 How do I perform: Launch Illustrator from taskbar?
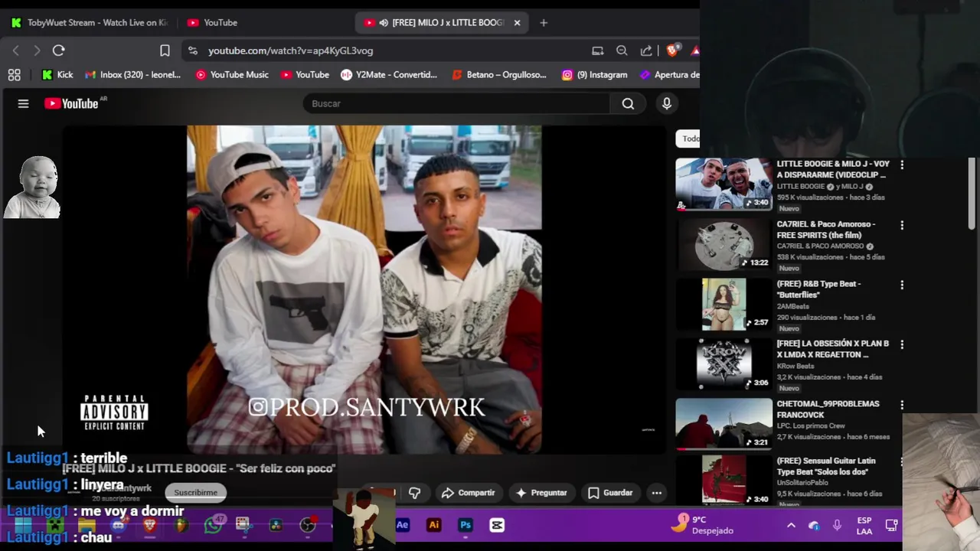pyautogui.click(x=434, y=525)
